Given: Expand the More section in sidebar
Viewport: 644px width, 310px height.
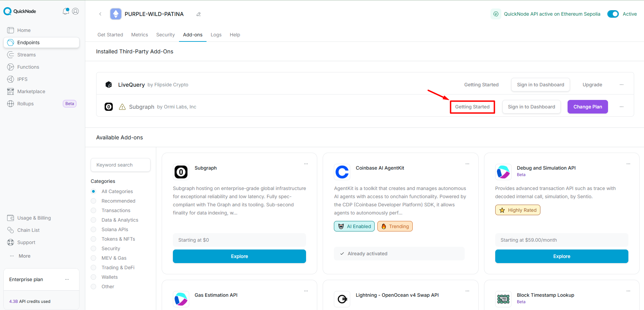Looking at the screenshot, I should click(x=24, y=256).
